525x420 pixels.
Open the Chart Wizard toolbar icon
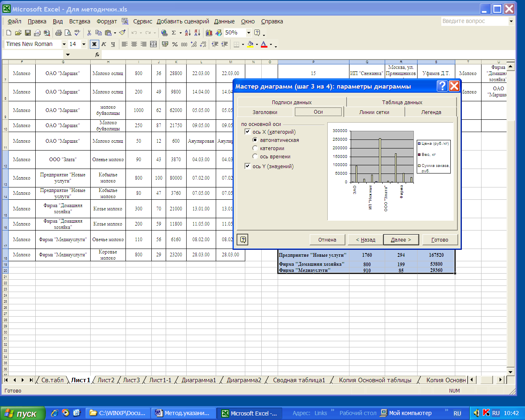tap(209, 33)
